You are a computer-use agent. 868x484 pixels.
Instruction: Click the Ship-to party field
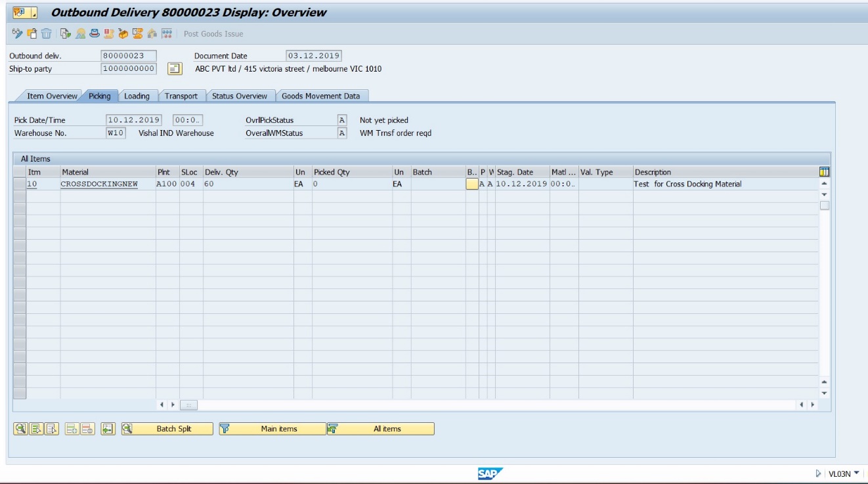[129, 68]
